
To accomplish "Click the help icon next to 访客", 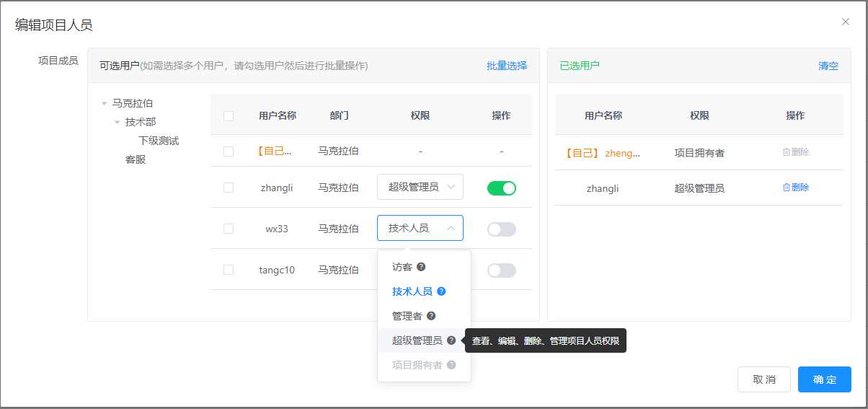I will 421,267.
